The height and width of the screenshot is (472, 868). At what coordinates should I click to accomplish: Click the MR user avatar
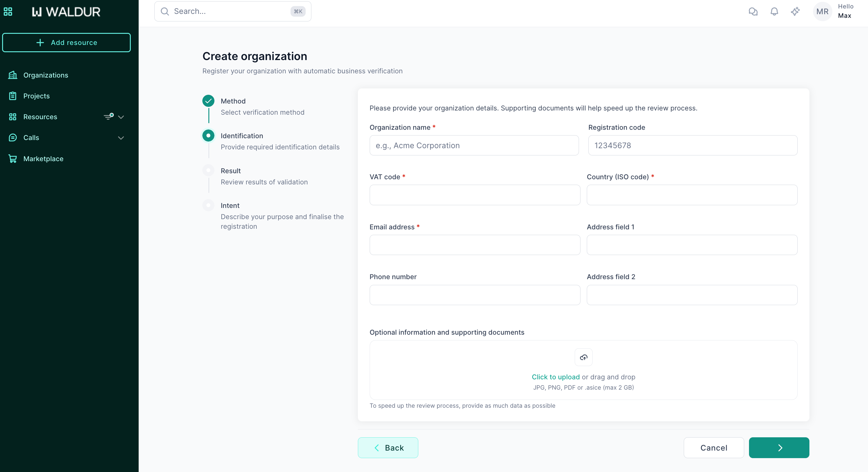pos(822,12)
